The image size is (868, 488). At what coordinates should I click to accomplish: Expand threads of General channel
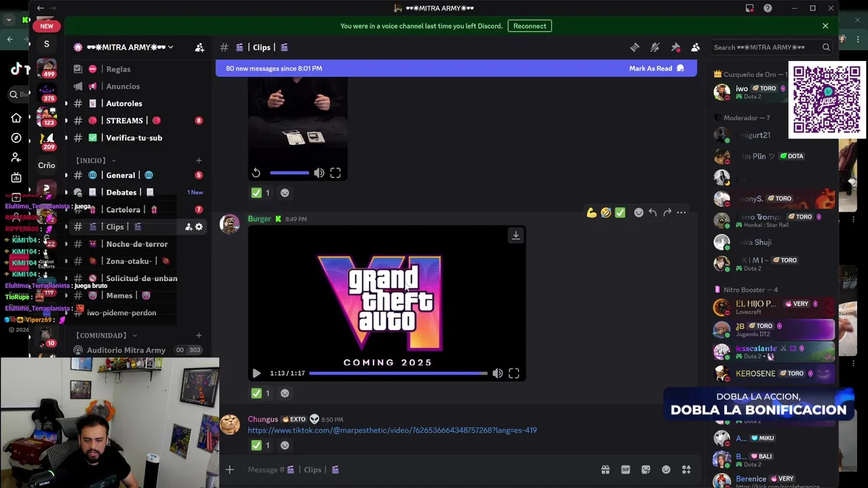point(66,176)
